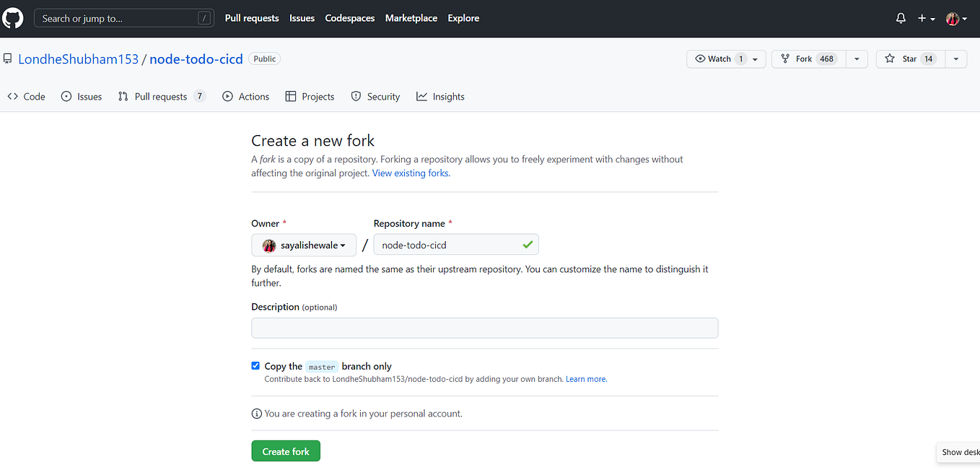This screenshot has width=980, height=470.
Task: Click the eye icon on the Watch button
Action: point(700,58)
